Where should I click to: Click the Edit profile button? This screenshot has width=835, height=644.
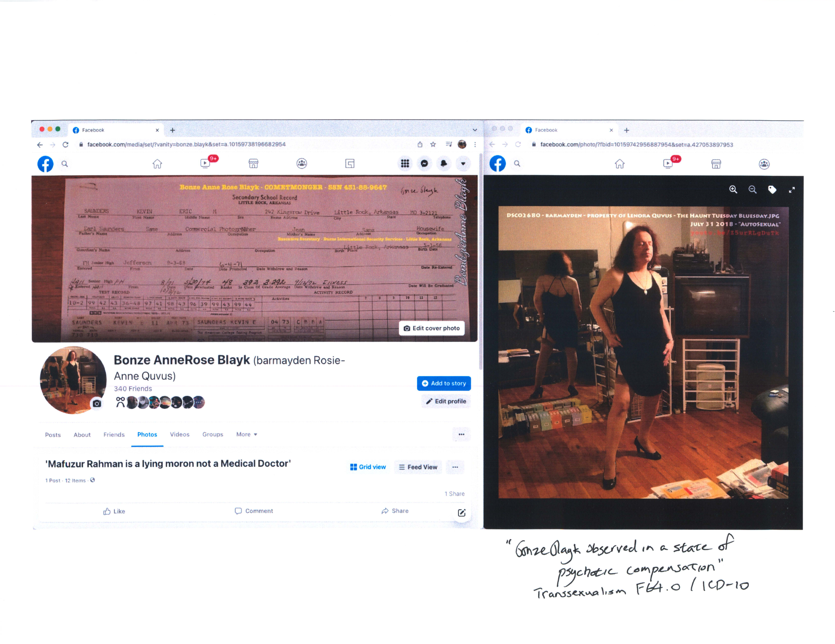(445, 401)
